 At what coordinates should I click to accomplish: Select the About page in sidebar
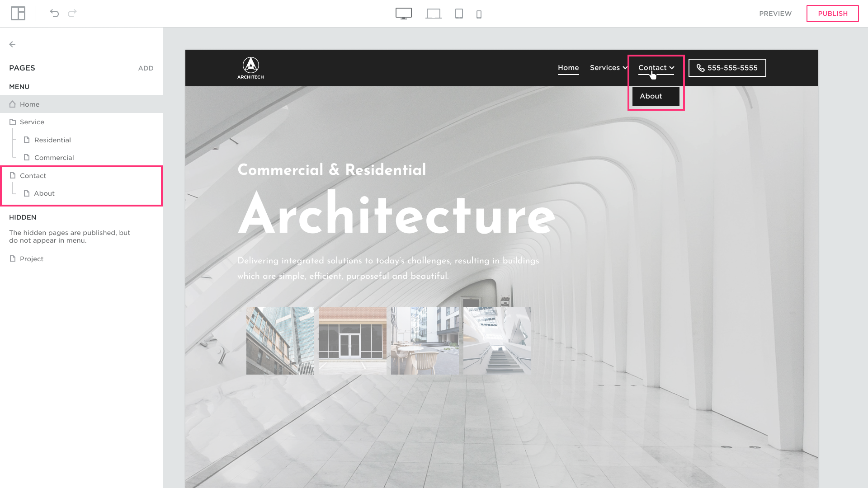tap(81, 193)
